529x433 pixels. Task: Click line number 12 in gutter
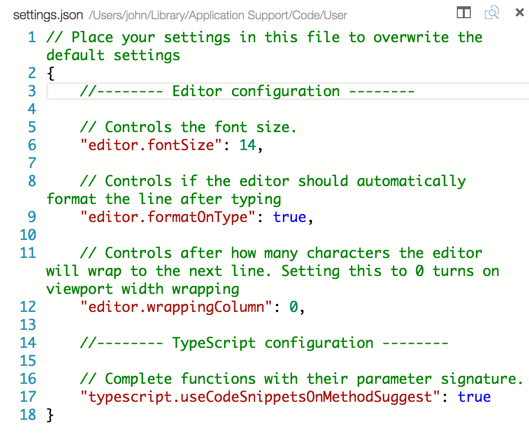coord(28,307)
